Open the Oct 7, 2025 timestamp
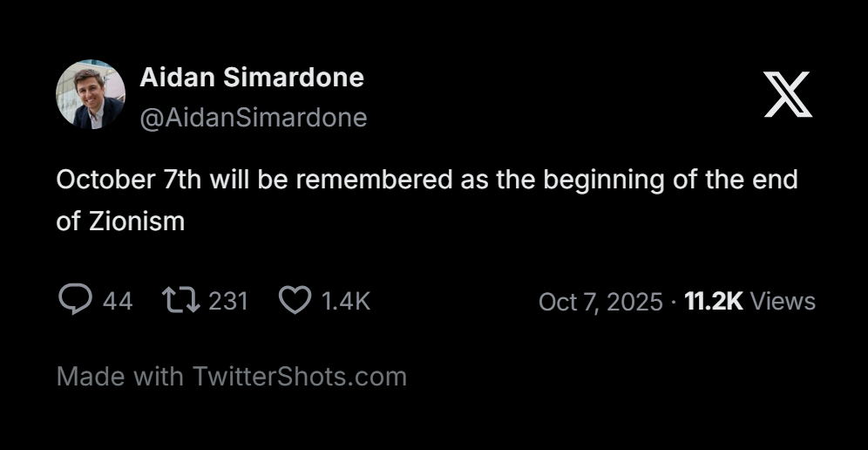Screen dimensions: 868x450 pyautogui.click(x=600, y=302)
